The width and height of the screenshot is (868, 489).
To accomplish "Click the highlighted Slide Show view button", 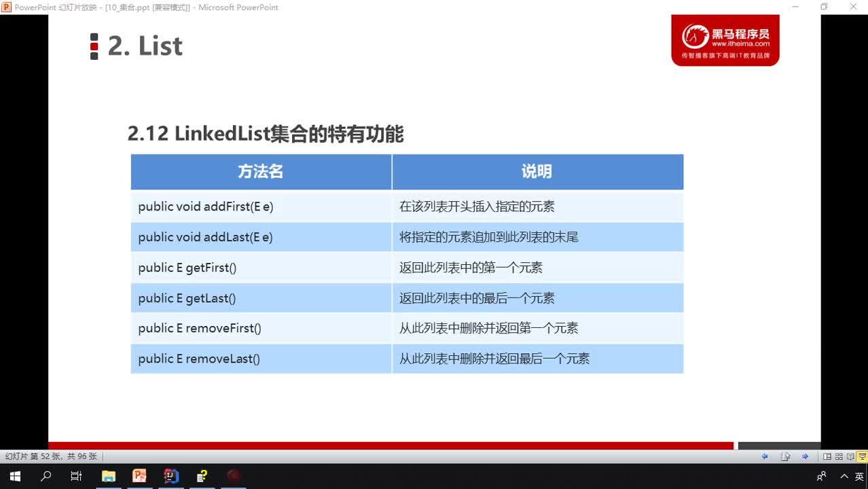I will [862, 456].
